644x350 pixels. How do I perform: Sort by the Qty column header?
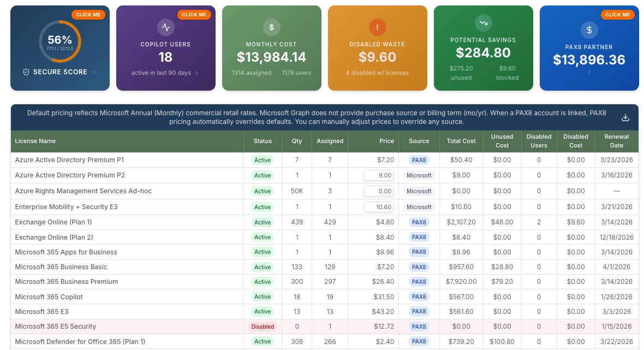pyautogui.click(x=297, y=141)
